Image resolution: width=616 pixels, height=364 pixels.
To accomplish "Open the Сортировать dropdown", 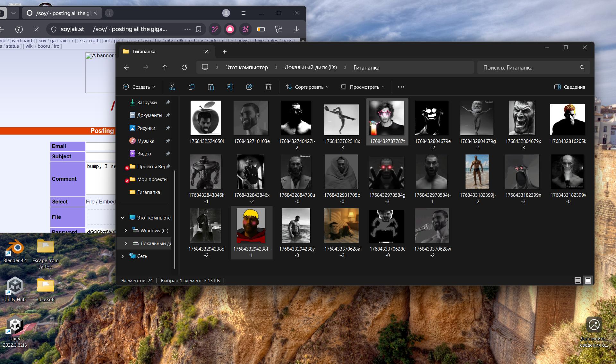I will pos(307,87).
